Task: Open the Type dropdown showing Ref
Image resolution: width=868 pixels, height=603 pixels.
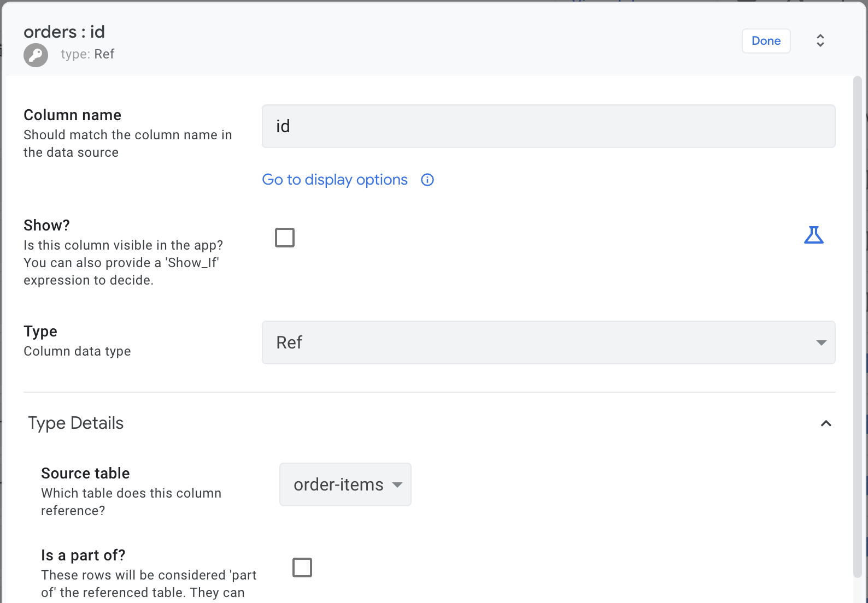Action: click(x=548, y=342)
